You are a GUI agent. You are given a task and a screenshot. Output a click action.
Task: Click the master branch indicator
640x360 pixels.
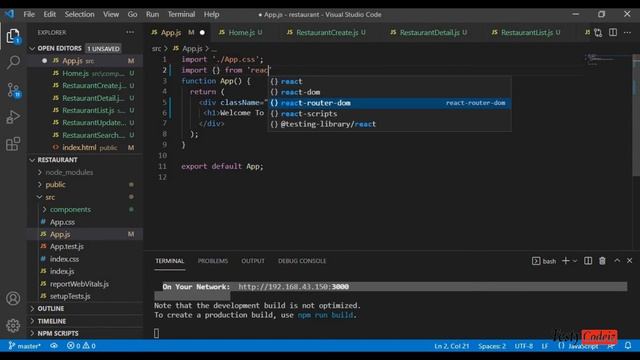(x=24, y=346)
